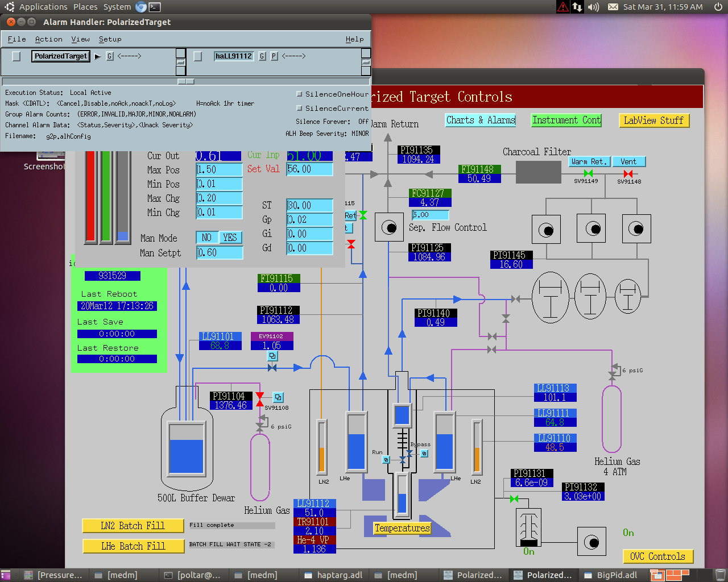Enable SilenceCurrent checkbox
This screenshot has width=728, height=582.
tap(299, 108)
